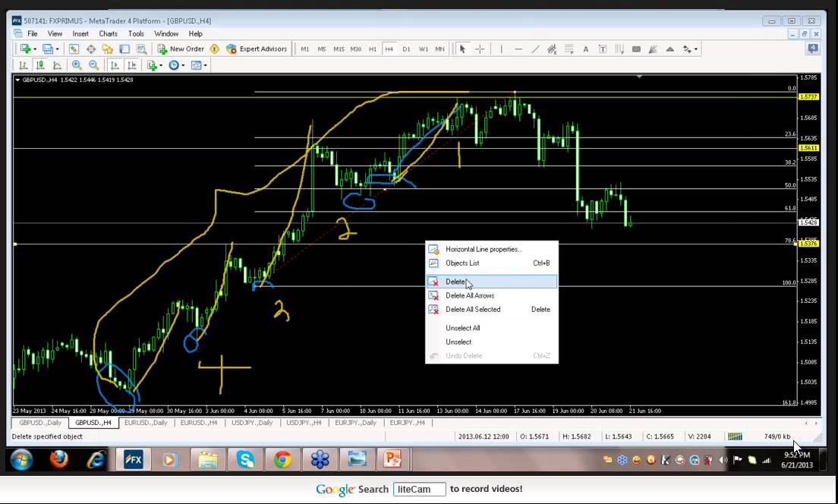Toggle Chart Shift
The image size is (838, 504).
click(132, 65)
